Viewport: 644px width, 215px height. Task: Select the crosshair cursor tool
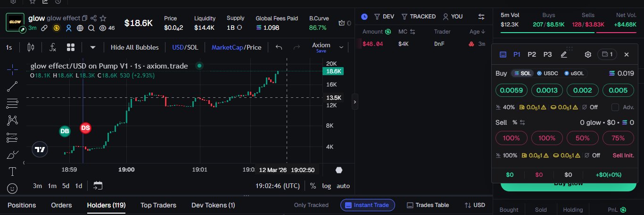tap(13, 69)
